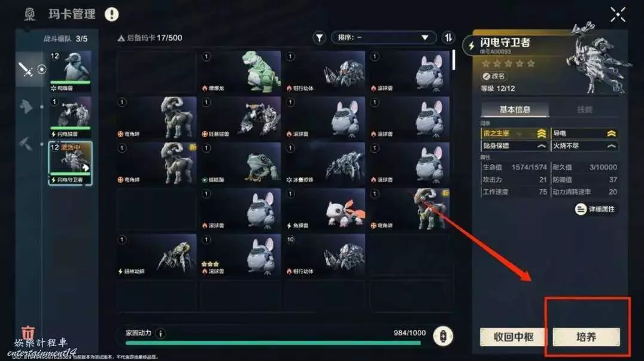This screenshot has width=644, height=361.
Task: Open the exclamation info icon beside 玛卡管理
Action: click(111, 14)
